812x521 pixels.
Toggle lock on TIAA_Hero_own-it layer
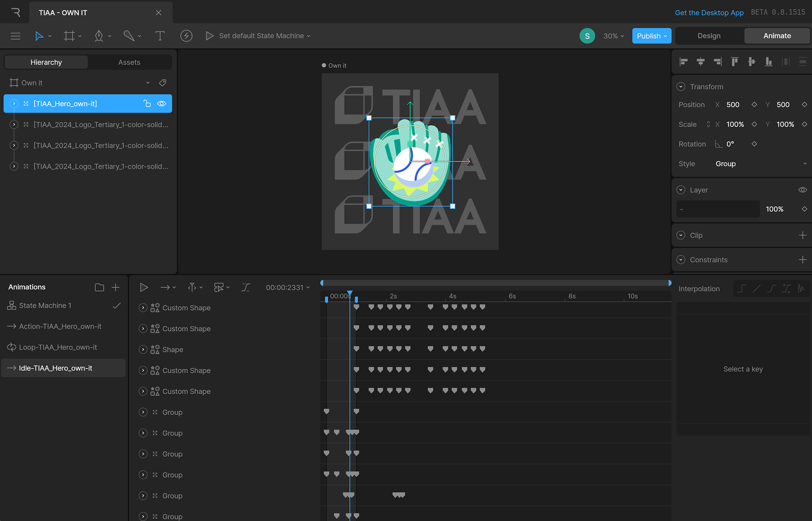click(147, 104)
